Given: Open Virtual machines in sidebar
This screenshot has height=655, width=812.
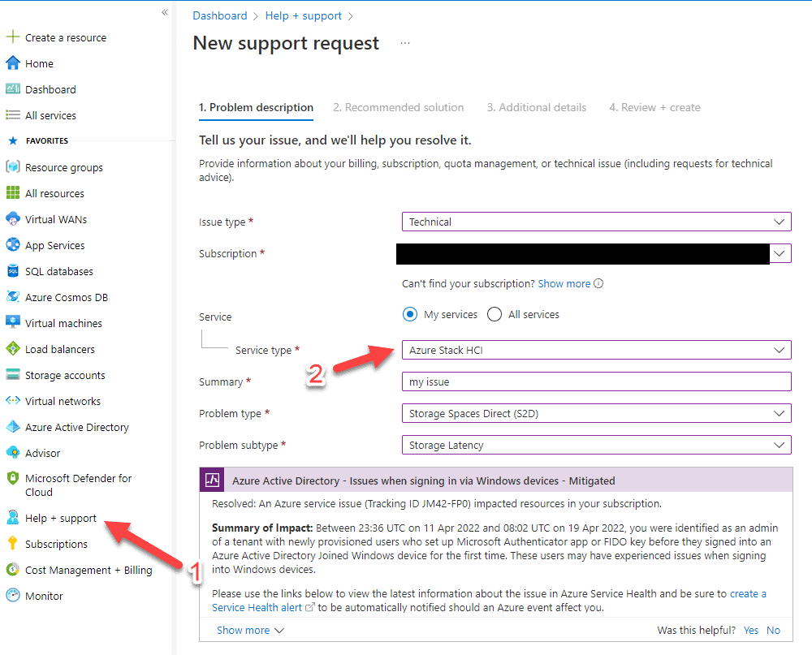Looking at the screenshot, I should point(63,323).
